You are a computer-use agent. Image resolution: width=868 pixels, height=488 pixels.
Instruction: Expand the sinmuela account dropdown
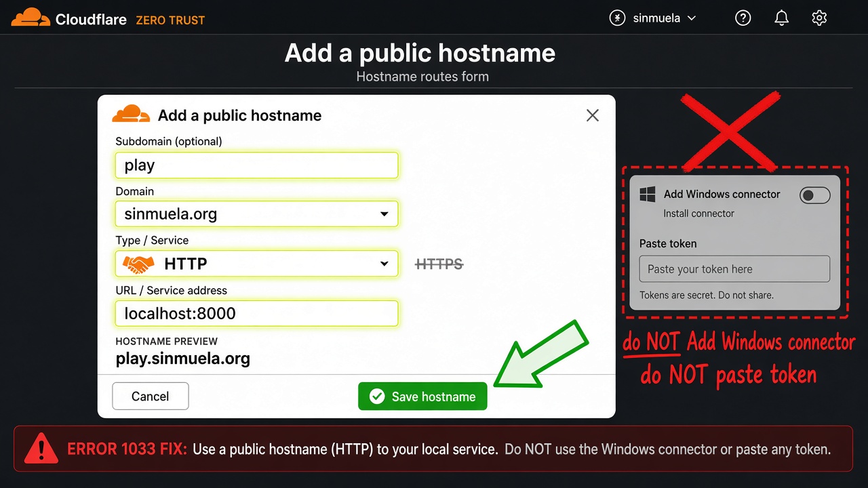coord(692,18)
